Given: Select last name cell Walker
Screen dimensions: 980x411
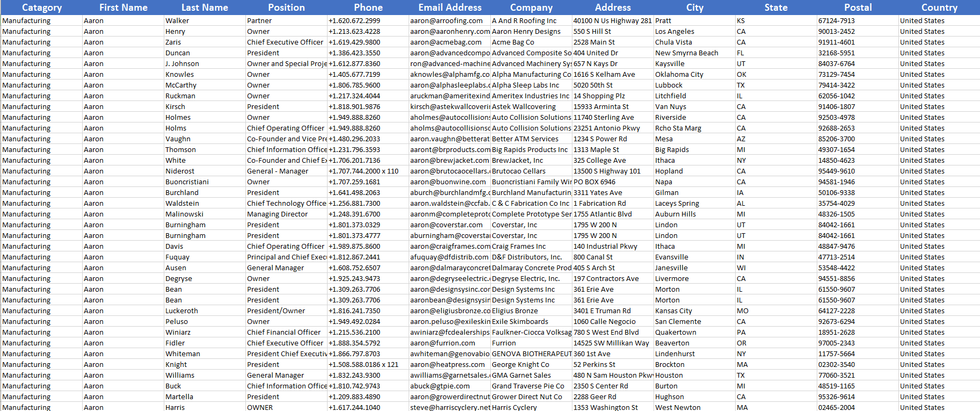Looking at the screenshot, I should 205,20.
